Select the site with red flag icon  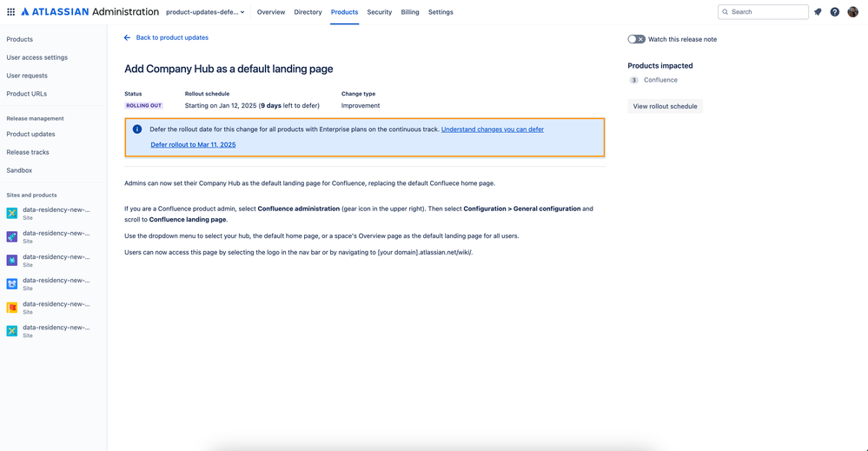click(11, 307)
